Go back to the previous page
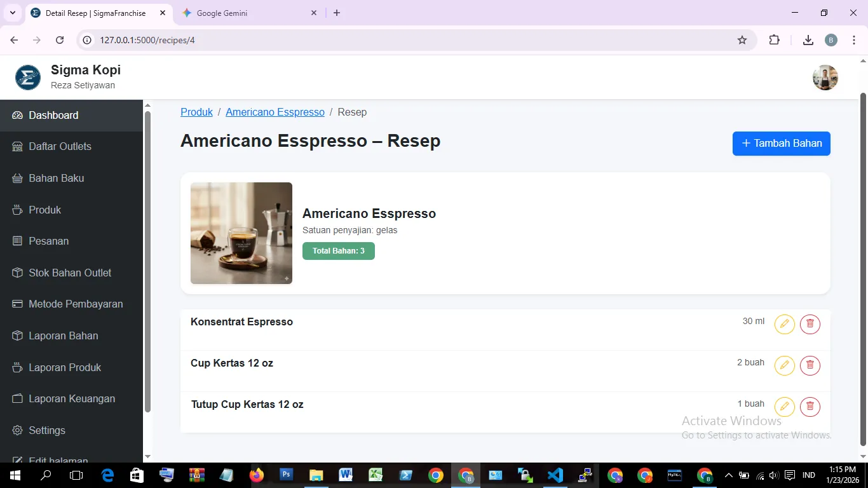Image resolution: width=868 pixels, height=488 pixels. tap(14, 40)
